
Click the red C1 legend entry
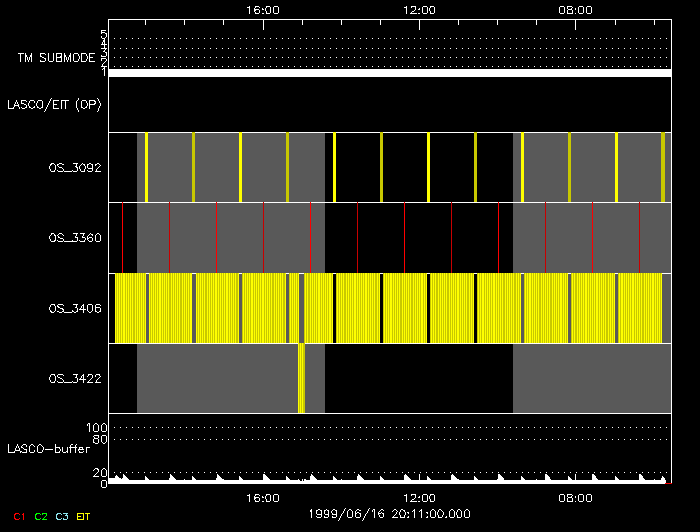point(18,515)
